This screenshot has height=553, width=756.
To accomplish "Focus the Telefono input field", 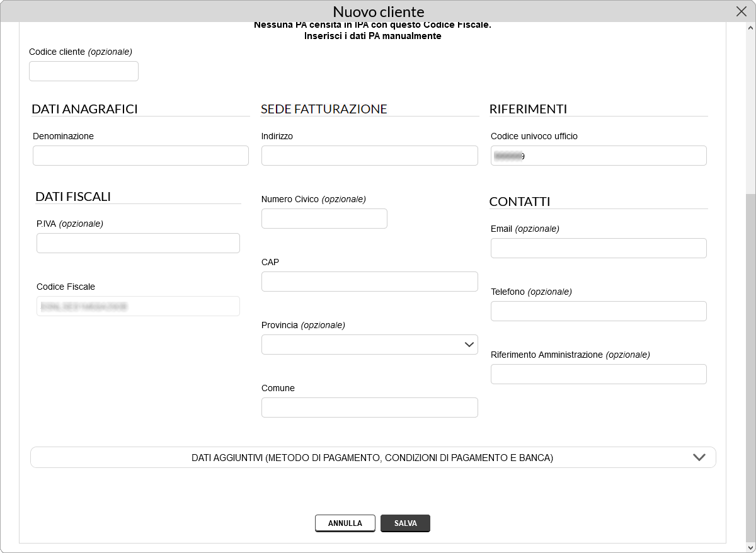I will 598,311.
